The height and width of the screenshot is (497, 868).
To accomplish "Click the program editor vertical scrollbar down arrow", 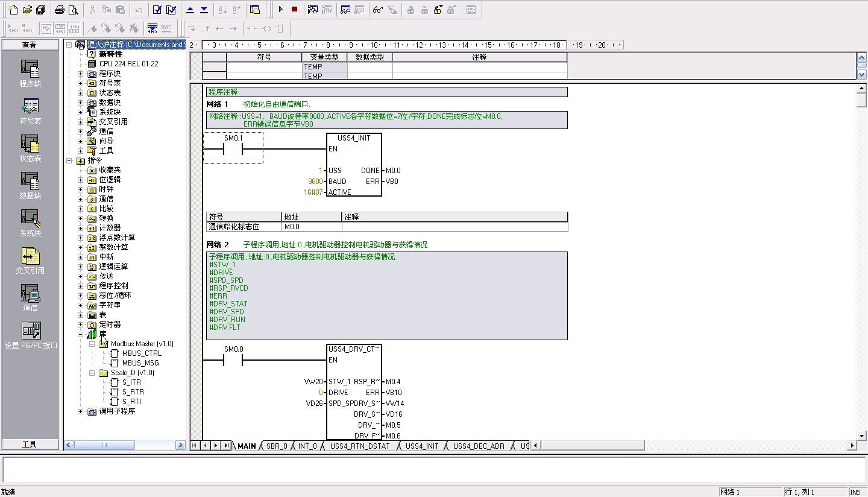I will click(861, 435).
